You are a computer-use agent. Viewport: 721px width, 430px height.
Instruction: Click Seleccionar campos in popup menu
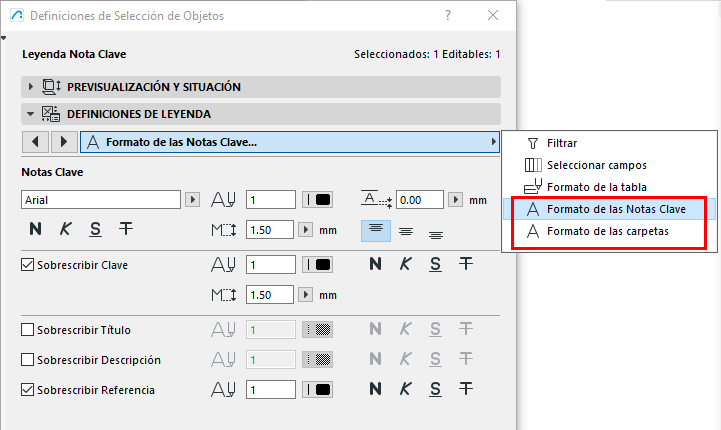click(596, 165)
